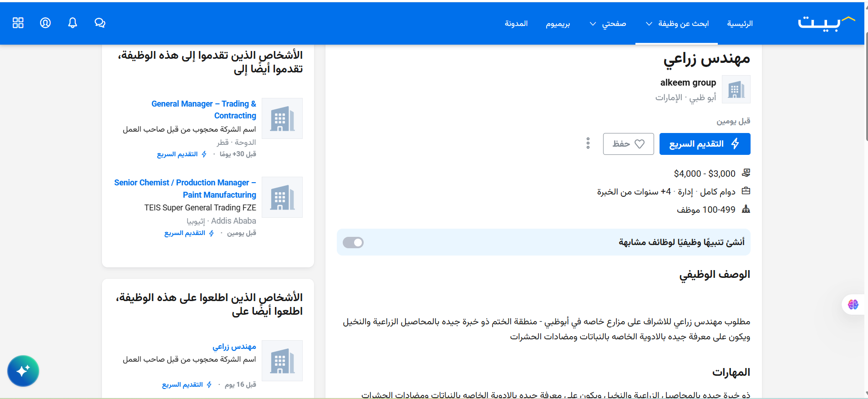The width and height of the screenshot is (868, 399).
Task: Open the apps grid icon in header
Action: tap(18, 23)
